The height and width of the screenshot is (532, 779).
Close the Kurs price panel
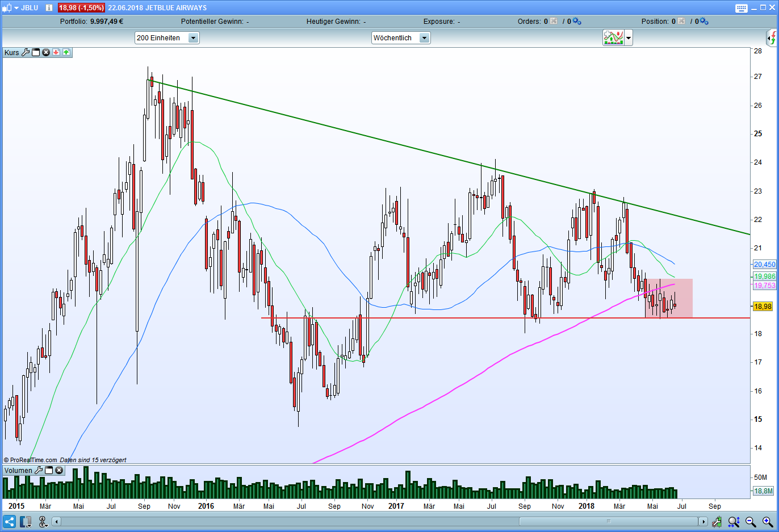click(46, 52)
